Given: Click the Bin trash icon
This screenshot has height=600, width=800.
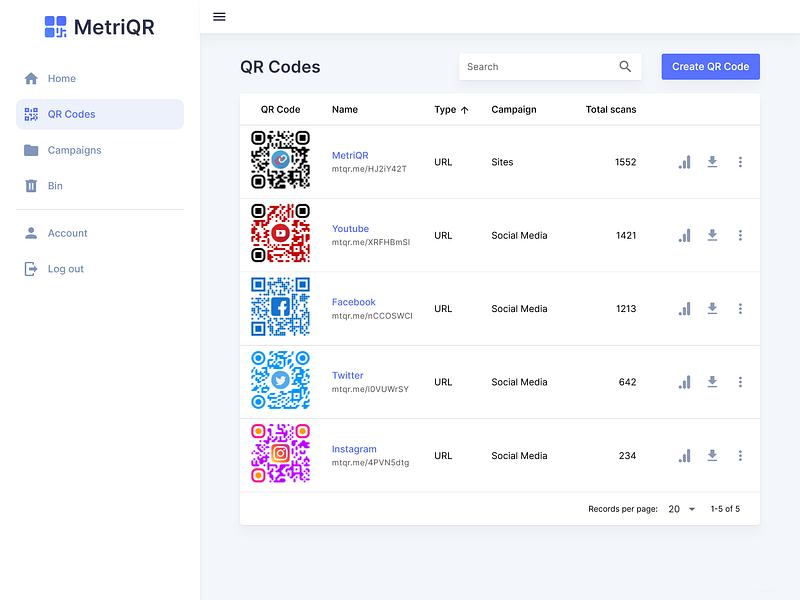Looking at the screenshot, I should [x=31, y=186].
